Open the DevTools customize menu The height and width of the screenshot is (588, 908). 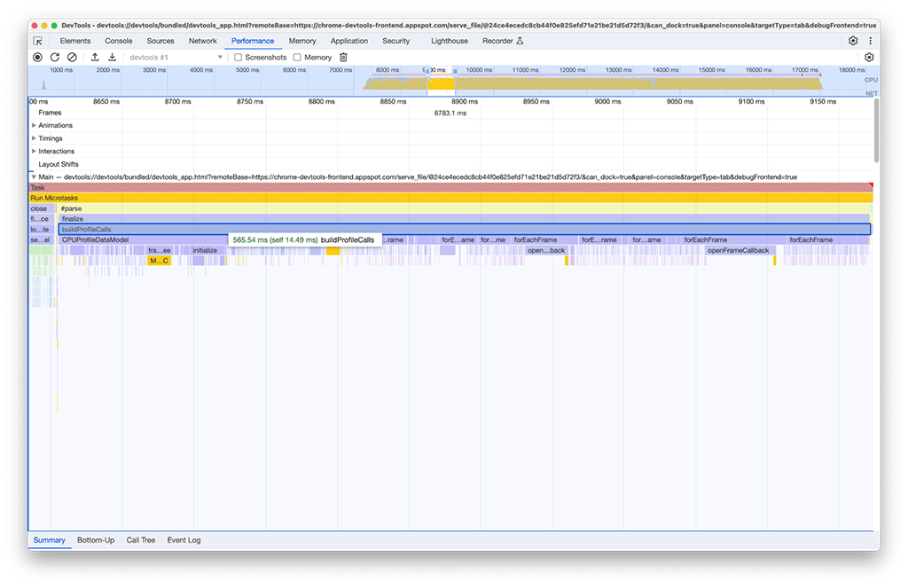pyautogui.click(x=872, y=40)
